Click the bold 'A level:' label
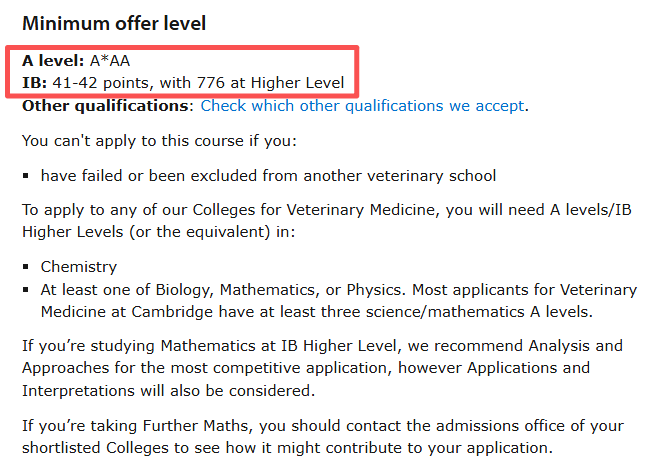The width and height of the screenshot is (663, 470). click(x=53, y=61)
